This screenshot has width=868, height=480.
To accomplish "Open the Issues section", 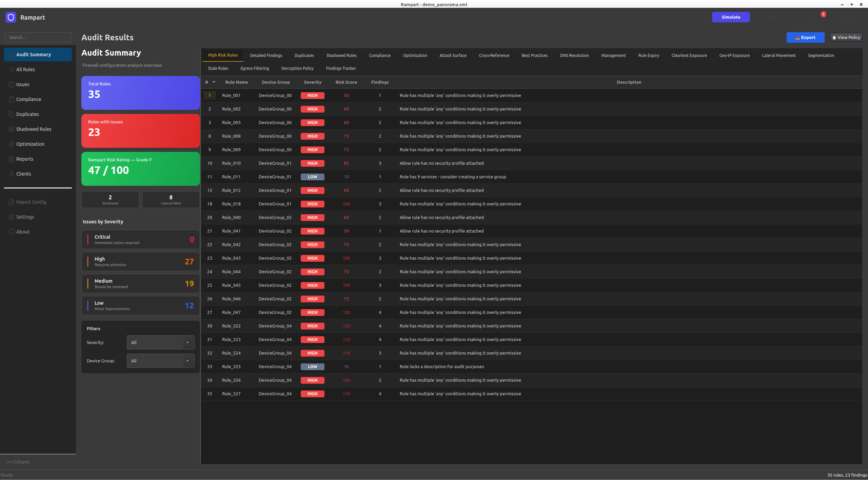I will pos(23,84).
